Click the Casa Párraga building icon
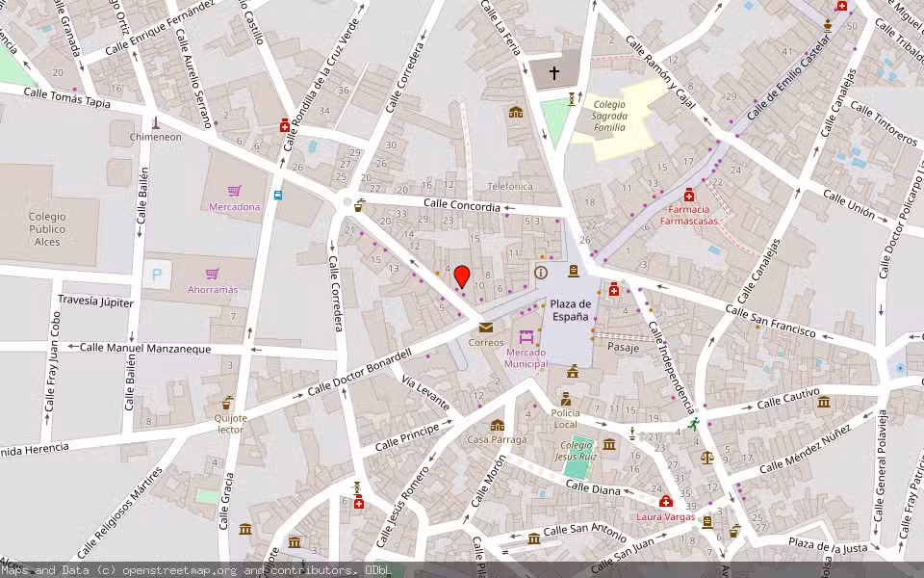Screen dimensions: 924x578 pos(497,425)
